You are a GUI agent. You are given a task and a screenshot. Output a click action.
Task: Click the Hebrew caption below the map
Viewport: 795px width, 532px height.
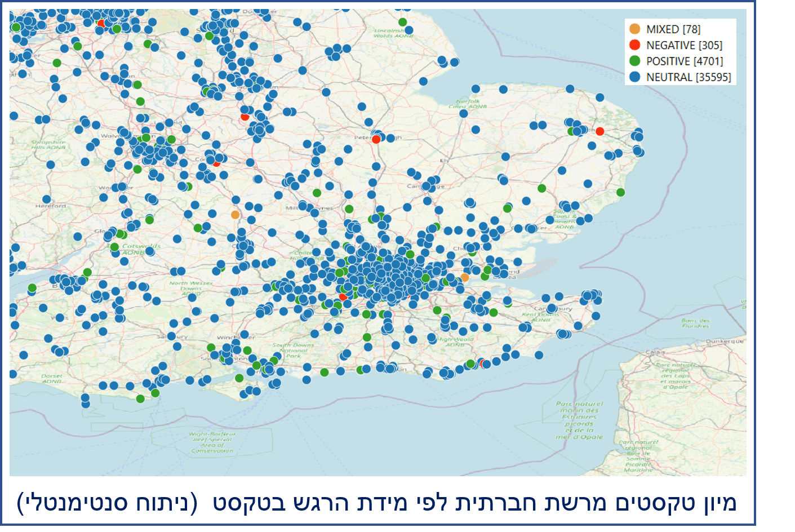pos(377,503)
